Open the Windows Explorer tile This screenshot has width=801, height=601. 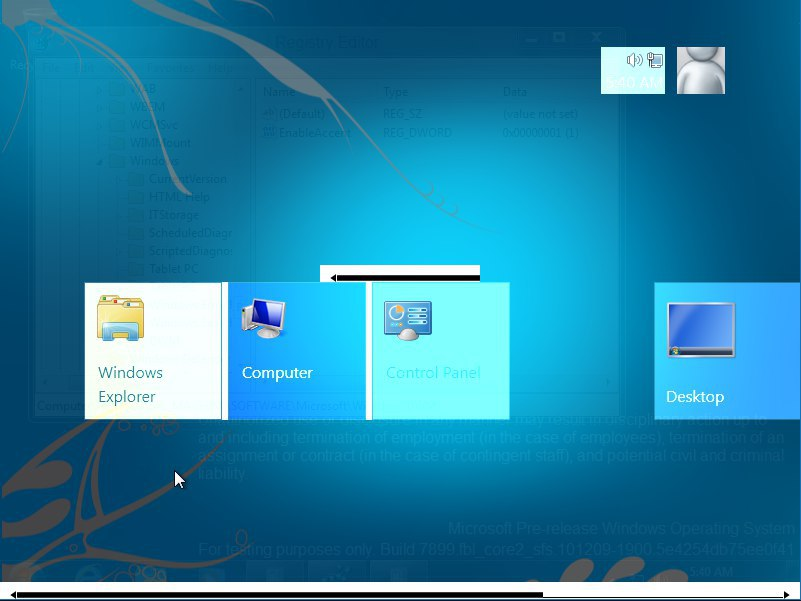[x=153, y=351]
